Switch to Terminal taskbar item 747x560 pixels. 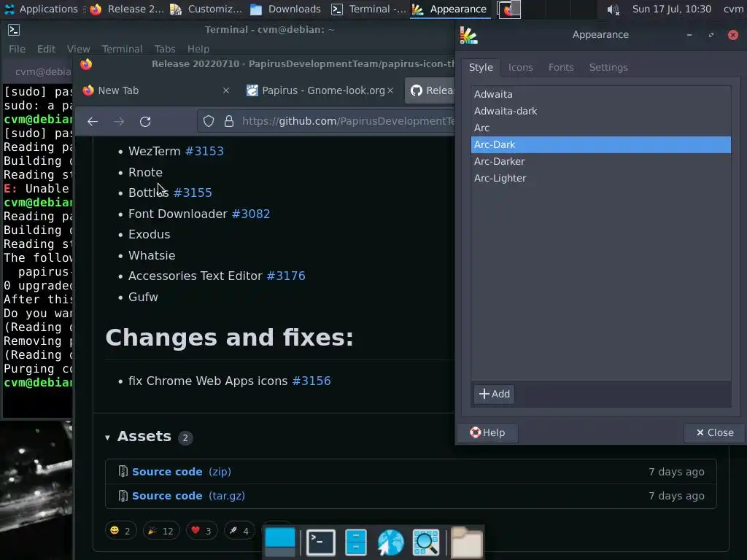coord(368,9)
